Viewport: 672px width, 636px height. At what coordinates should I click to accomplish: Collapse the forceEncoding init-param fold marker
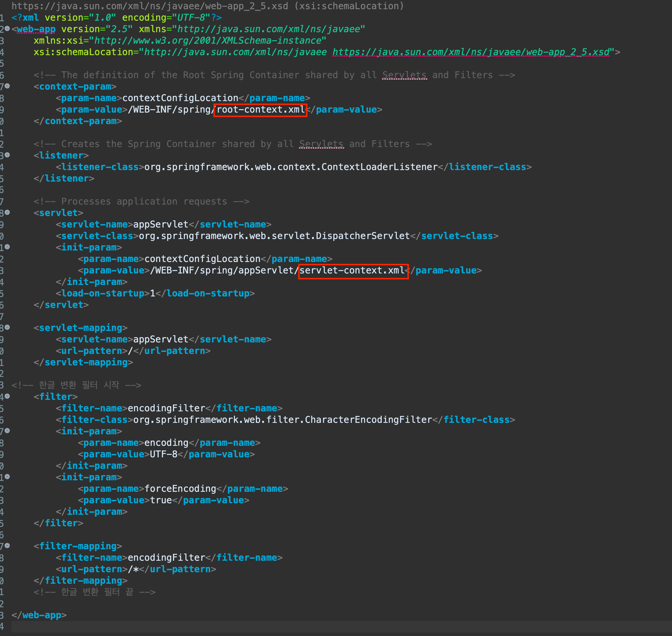click(x=7, y=477)
